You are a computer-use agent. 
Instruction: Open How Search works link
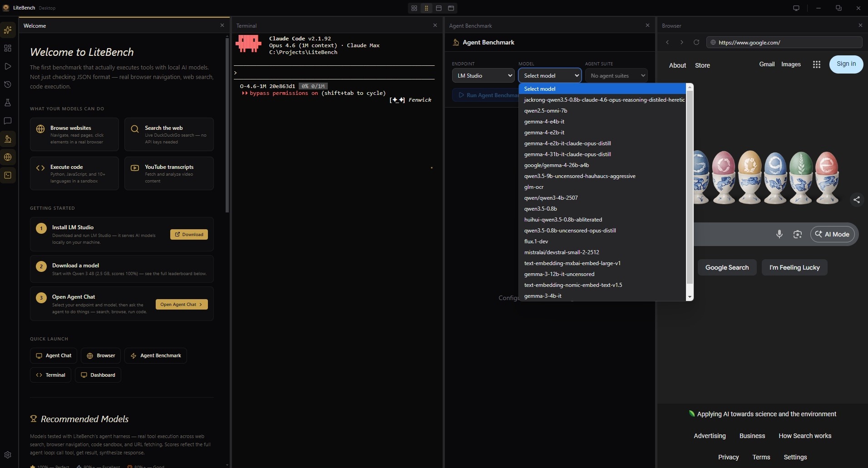[805, 436]
